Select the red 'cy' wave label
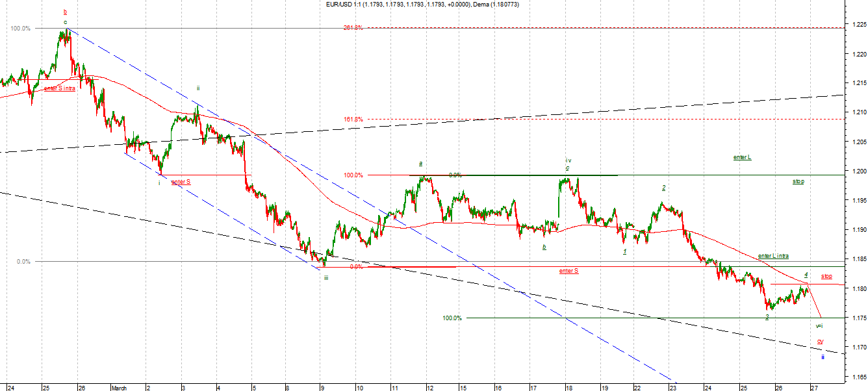868x391 pixels. click(821, 341)
